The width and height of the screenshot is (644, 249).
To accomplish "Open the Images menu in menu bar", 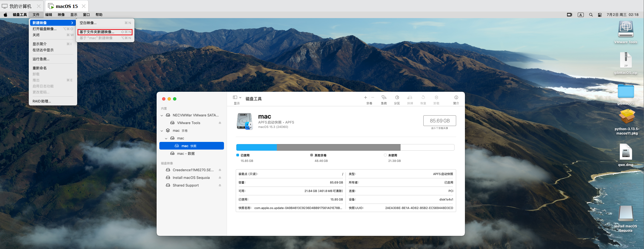I will 61,15.
